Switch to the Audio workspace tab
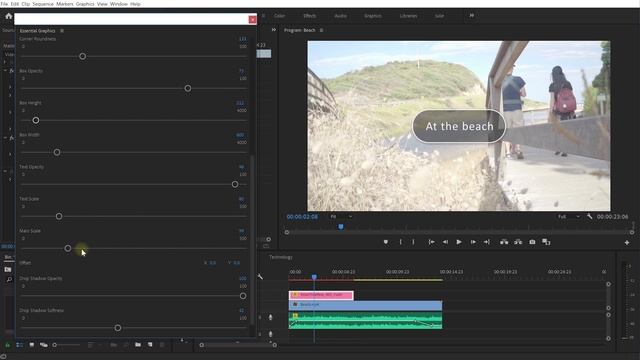Viewport: 640px width, 360px height. pyautogui.click(x=341, y=16)
